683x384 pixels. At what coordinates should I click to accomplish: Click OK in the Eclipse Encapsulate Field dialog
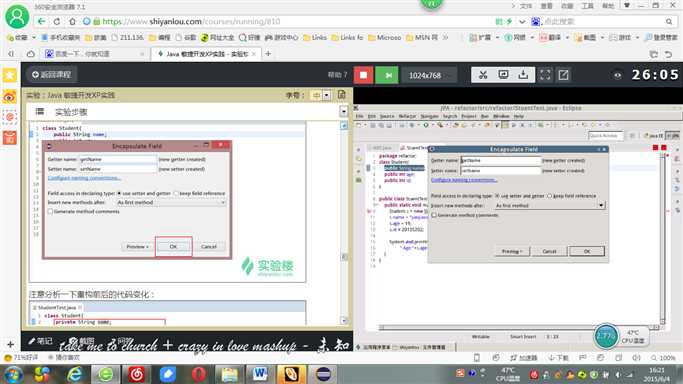click(587, 251)
